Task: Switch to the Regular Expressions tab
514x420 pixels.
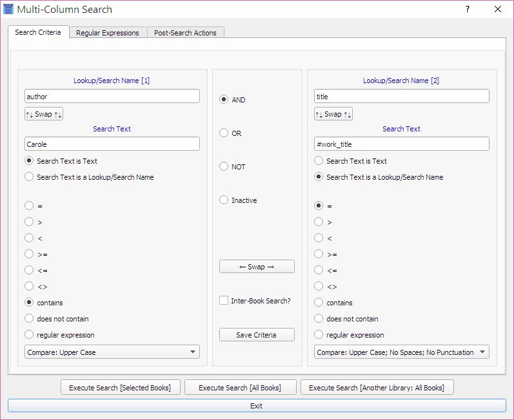Action: pos(107,33)
